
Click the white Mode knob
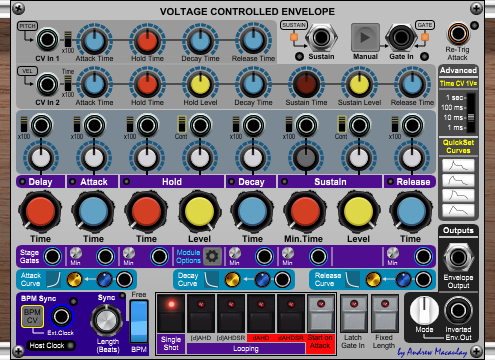click(424, 310)
